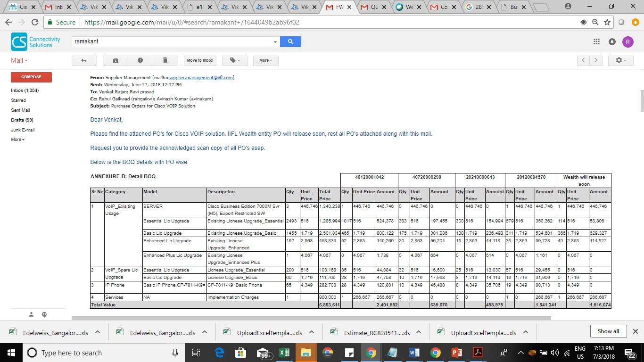Screen dimensions: 644x362
Task: Show search options arrow in search box
Action: [x=276, y=42]
